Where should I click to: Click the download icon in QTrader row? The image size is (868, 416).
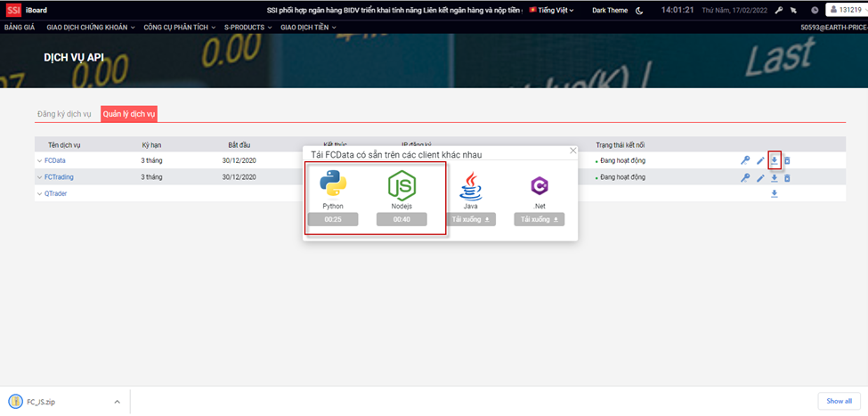coord(775,194)
